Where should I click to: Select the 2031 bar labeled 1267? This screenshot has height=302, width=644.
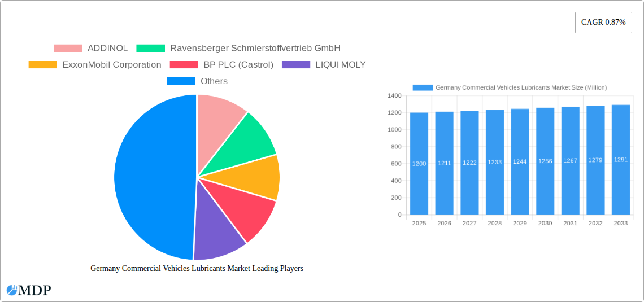571,161
